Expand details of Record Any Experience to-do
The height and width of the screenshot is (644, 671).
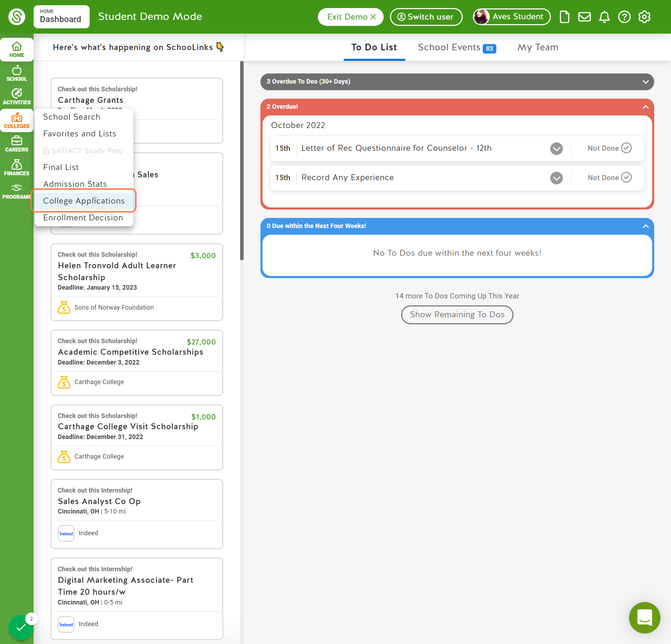pyautogui.click(x=556, y=178)
